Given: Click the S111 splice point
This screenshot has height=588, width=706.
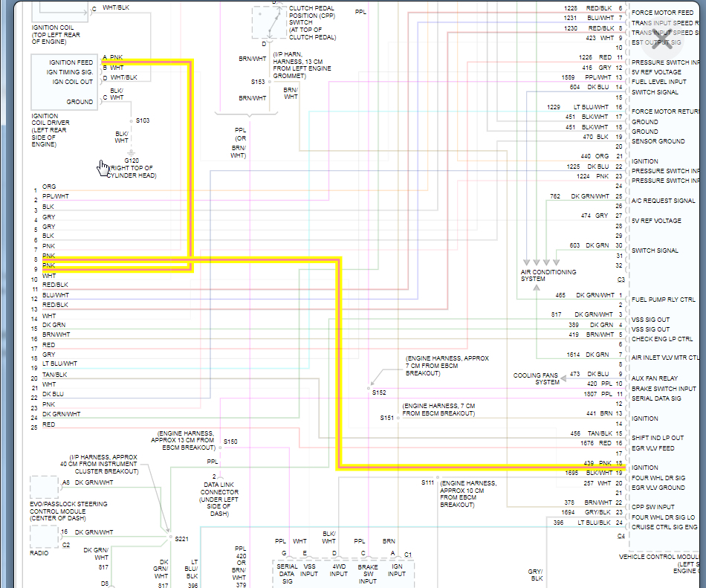Looking at the screenshot, I should pyautogui.click(x=437, y=478).
